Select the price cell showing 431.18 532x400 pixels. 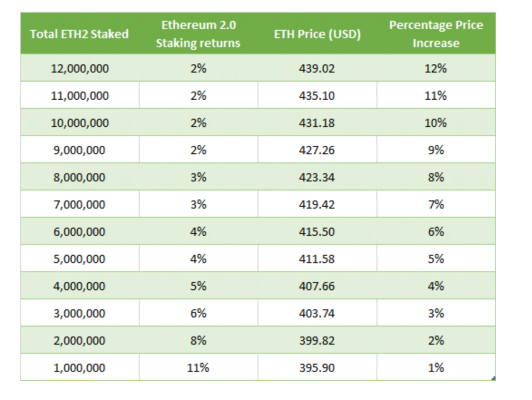(317, 122)
